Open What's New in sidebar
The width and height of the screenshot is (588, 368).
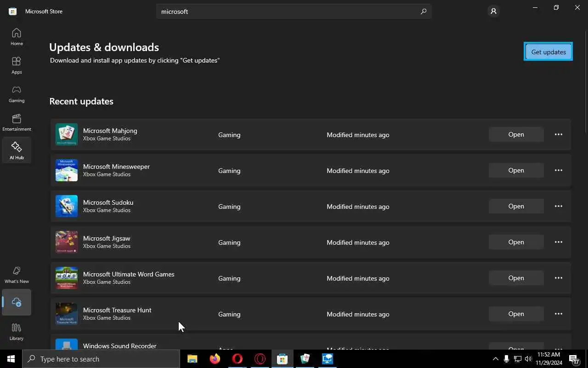17,275
